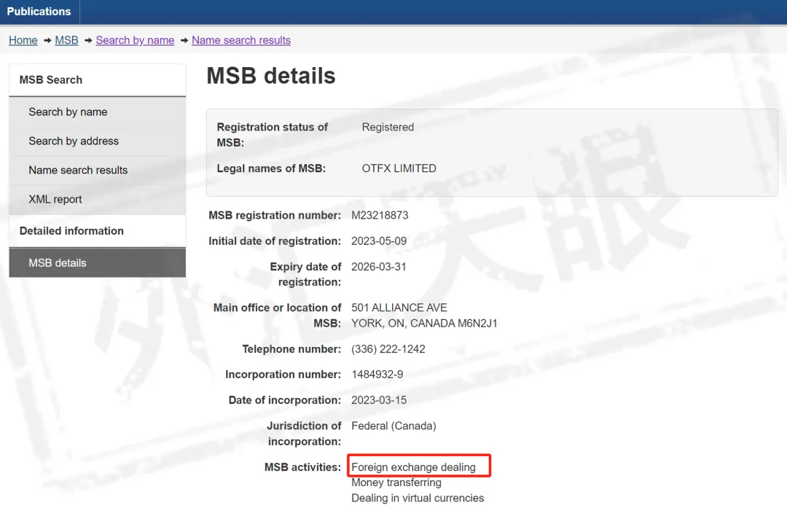This screenshot has width=787, height=532.
Task: Click date of incorporation 2023-03-15
Action: 379,400
